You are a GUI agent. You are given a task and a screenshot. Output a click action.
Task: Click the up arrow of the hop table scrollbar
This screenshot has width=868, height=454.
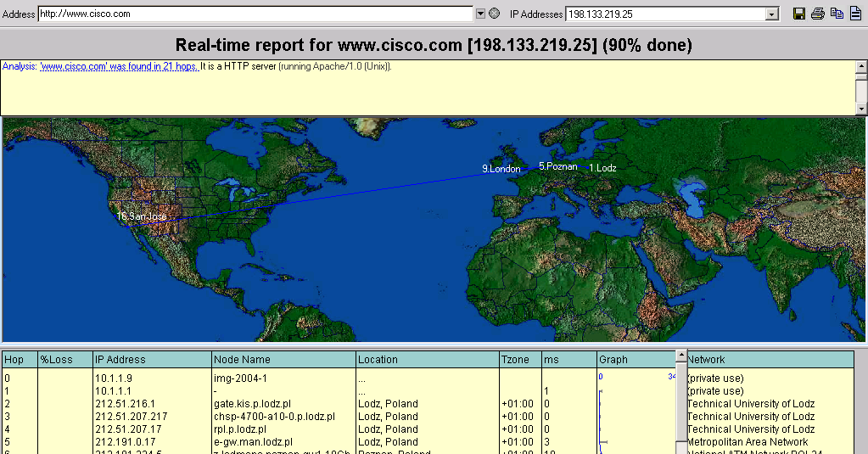(x=681, y=356)
